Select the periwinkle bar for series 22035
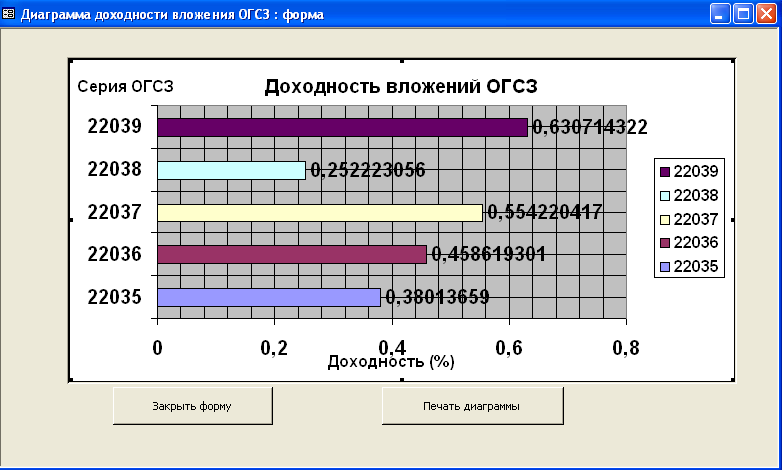Screen dimensions: 782x470 [x=269, y=297]
